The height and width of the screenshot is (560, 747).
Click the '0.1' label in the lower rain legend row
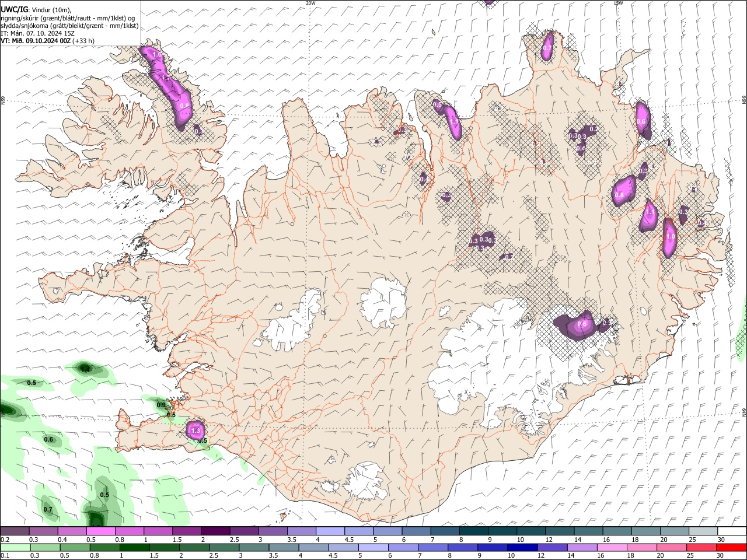[x=5, y=555]
